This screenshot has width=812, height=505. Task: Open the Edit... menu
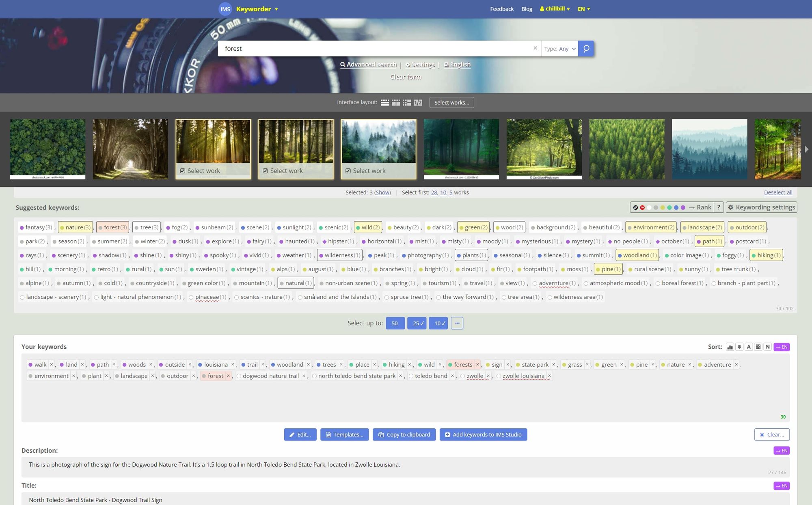click(x=300, y=435)
